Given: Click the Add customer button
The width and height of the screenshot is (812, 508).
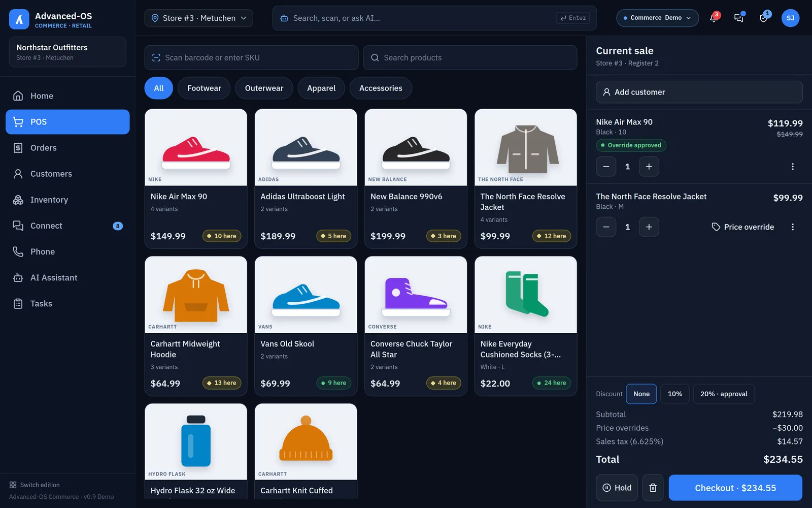Looking at the screenshot, I should click(699, 92).
